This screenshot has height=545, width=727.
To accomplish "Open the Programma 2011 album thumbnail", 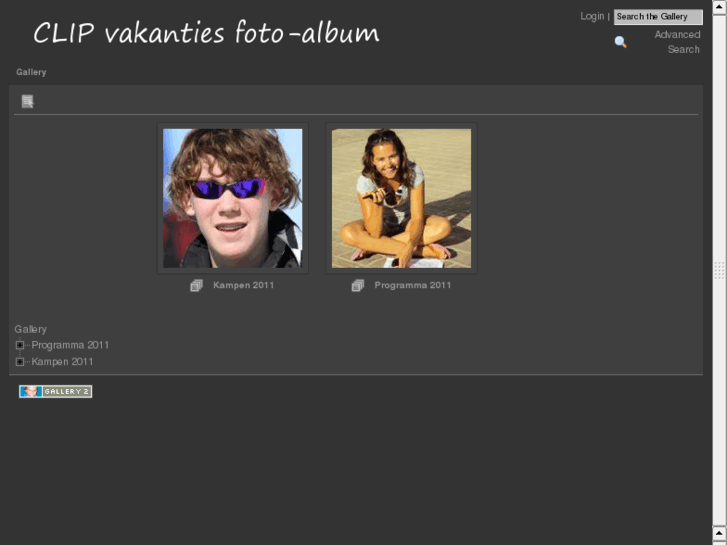I will click(401, 198).
